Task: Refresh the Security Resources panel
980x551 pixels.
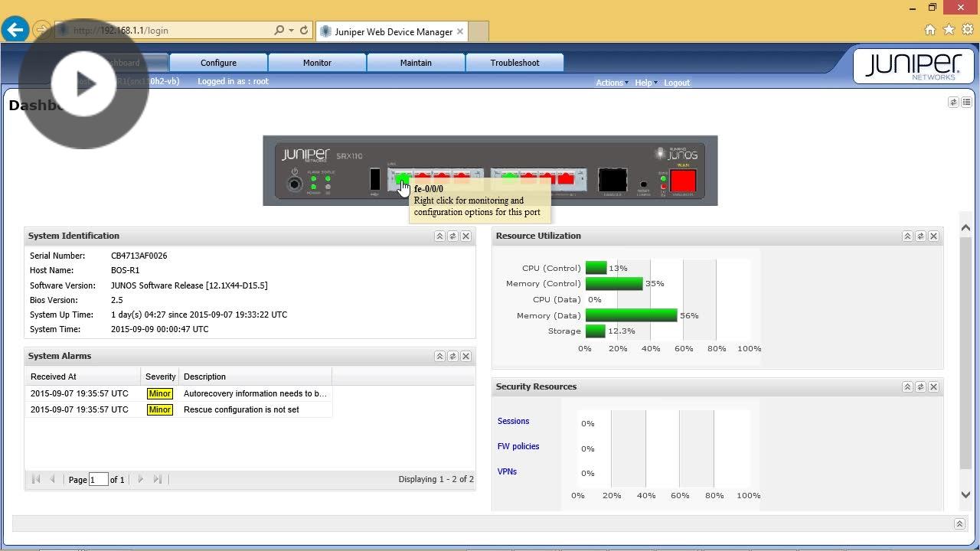Action: 920,386
